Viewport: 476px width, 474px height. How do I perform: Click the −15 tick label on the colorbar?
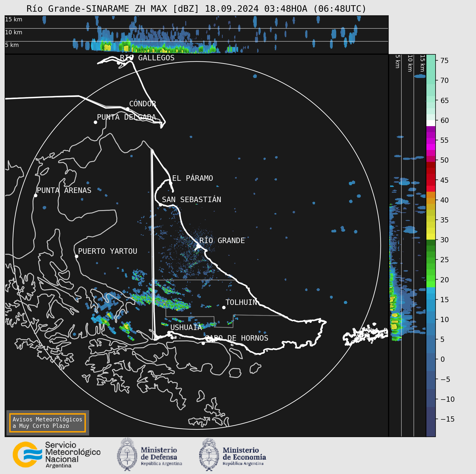(x=447, y=419)
